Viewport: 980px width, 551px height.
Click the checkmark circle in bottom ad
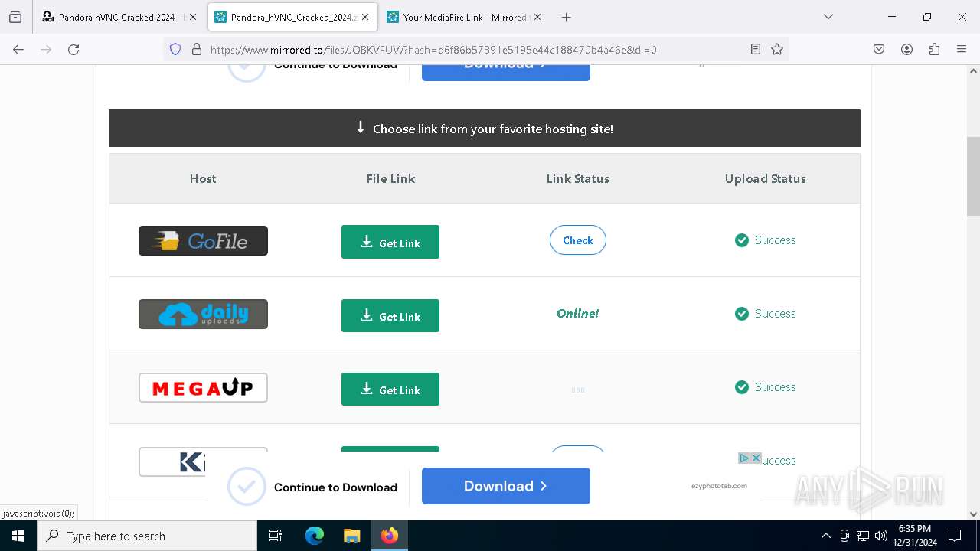tap(247, 486)
